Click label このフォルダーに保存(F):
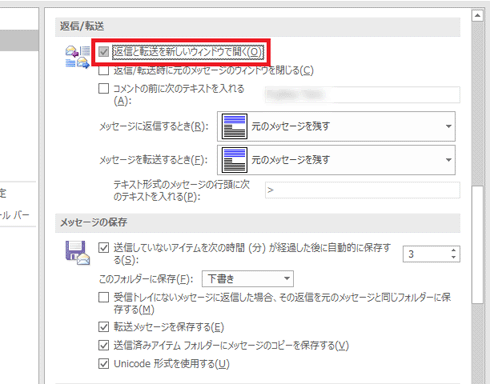The width and height of the screenshot is (490, 384). [146, 279]
